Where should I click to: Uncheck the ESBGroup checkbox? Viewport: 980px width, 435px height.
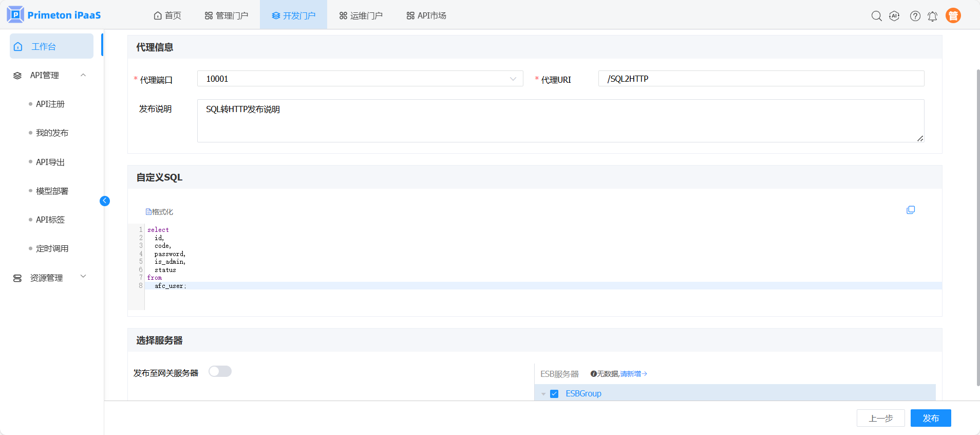(x=554, y=394)
